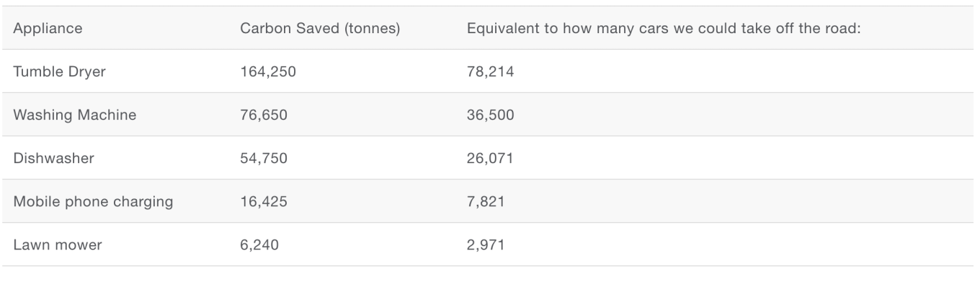The image size is (980, 282).
Task: Select the Carbon Saved (tonnes) header
Action: pos(321,29)
